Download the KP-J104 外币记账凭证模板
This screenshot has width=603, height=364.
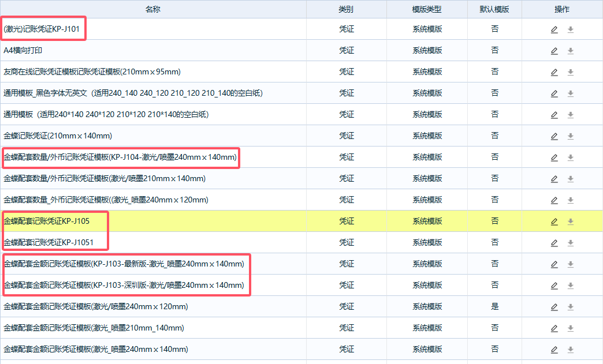pyautogui.click(x=571, y=157)
